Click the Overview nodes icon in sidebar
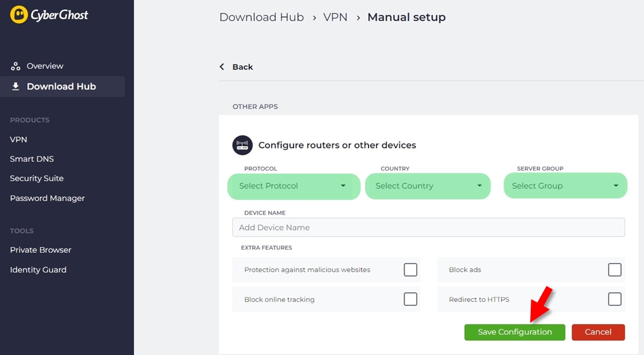 coord(16,66)
